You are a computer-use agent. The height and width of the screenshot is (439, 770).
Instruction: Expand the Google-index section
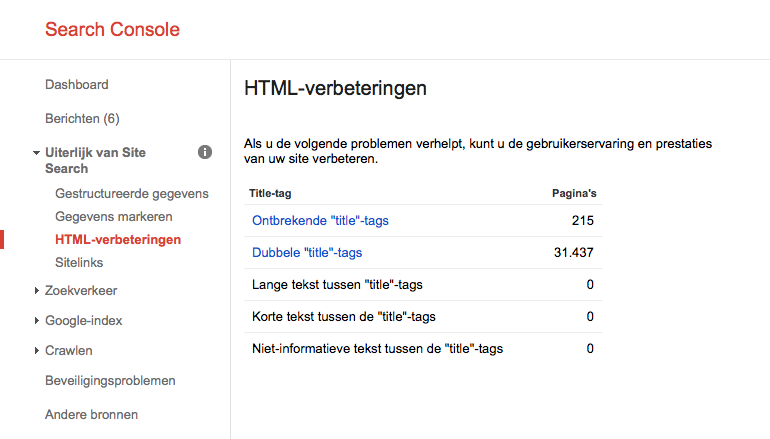pos(36,321)
